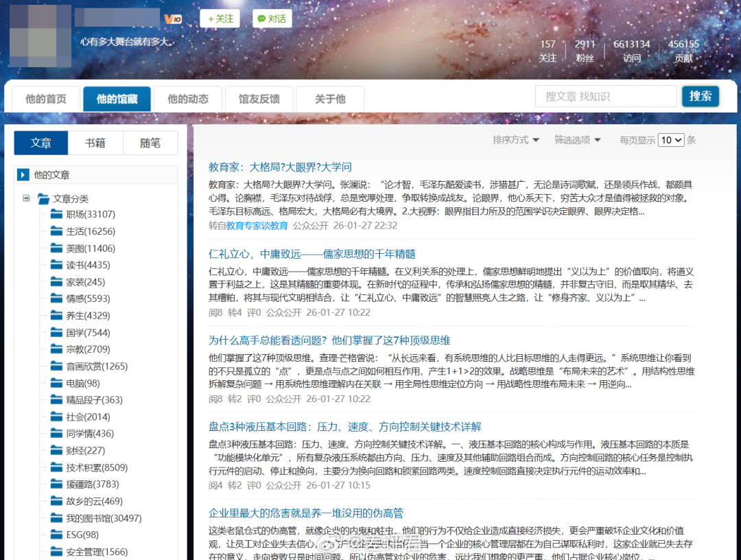Open the 排序方式 sorting dropdown

click(x=515, y=139)
